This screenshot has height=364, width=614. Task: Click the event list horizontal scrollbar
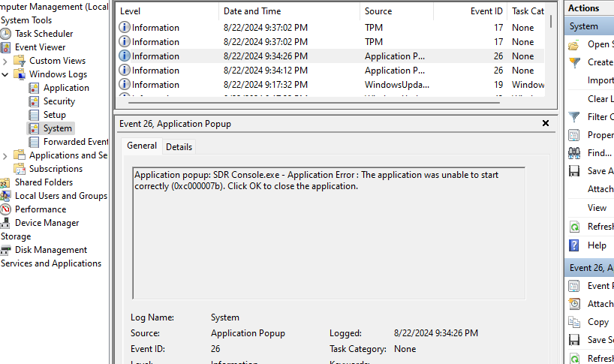tap(314, 103)
